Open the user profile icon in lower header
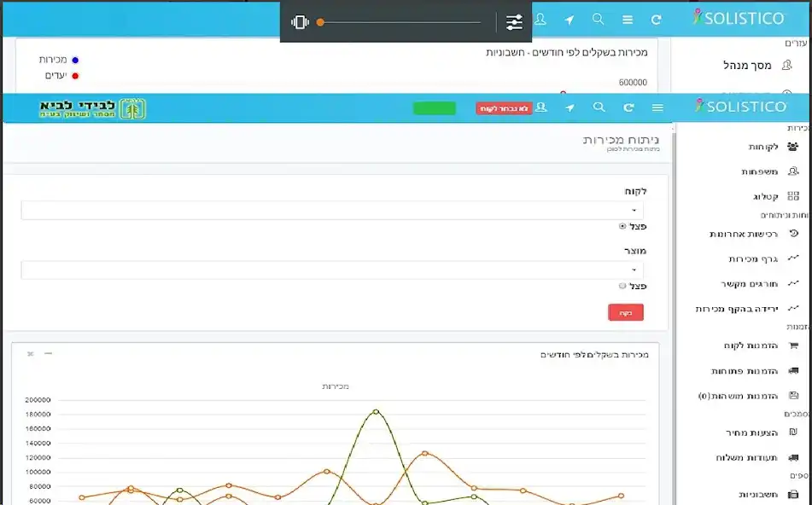Image resolution: width=812 pixels, height=505 pixels. [x=541, y=107]
